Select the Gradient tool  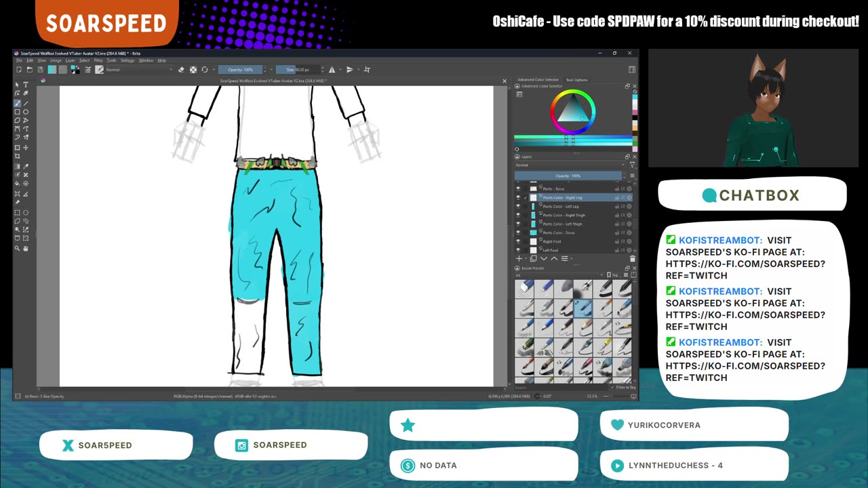(17, 166)
